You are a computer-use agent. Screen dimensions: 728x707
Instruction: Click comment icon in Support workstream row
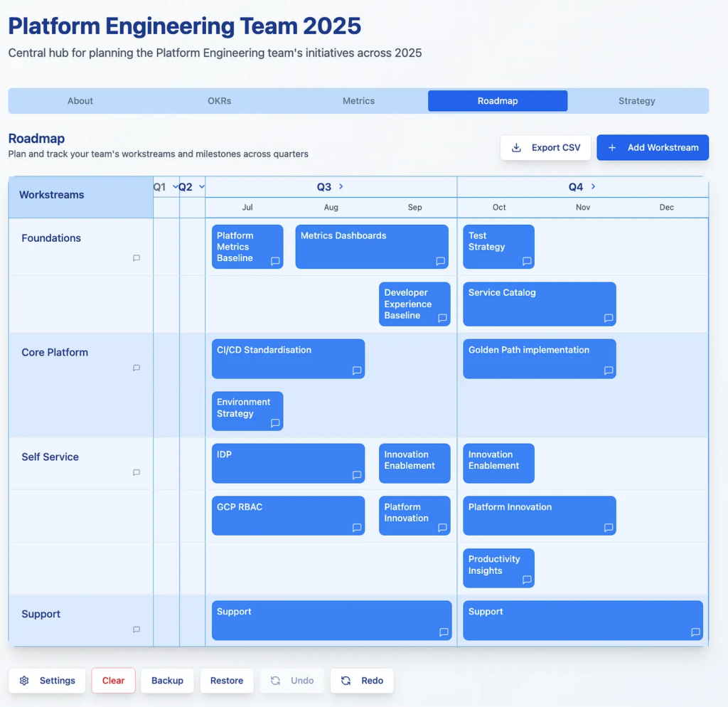[136, 629]
